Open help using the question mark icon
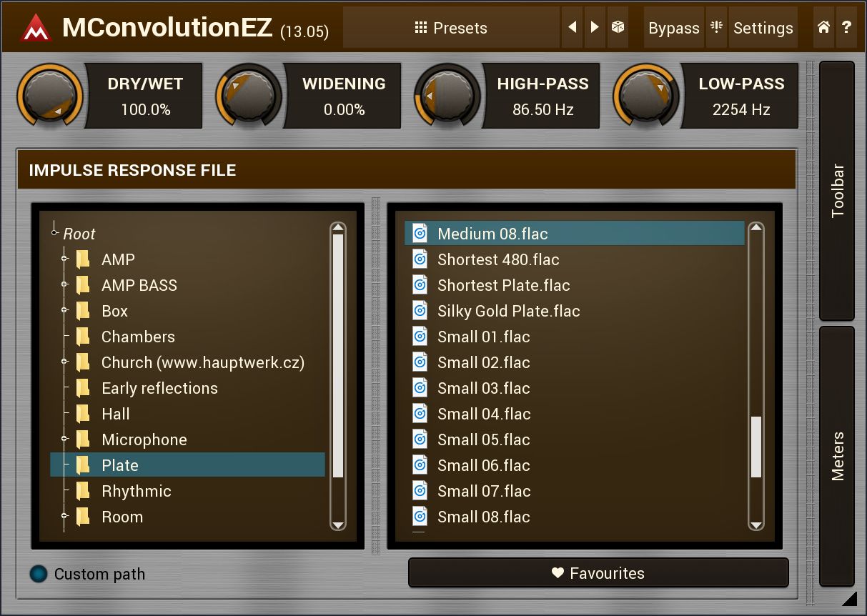Image resolution: width=867 pixels, height=616 pixels. coord(848,27)
